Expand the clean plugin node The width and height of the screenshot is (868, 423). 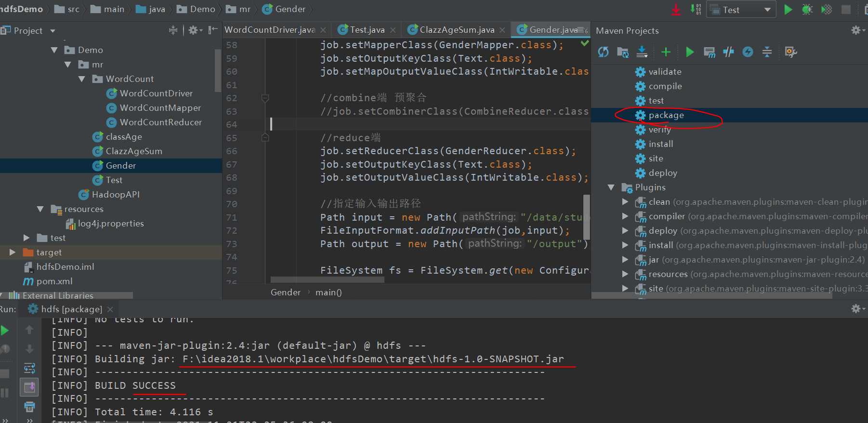point(625,202)
